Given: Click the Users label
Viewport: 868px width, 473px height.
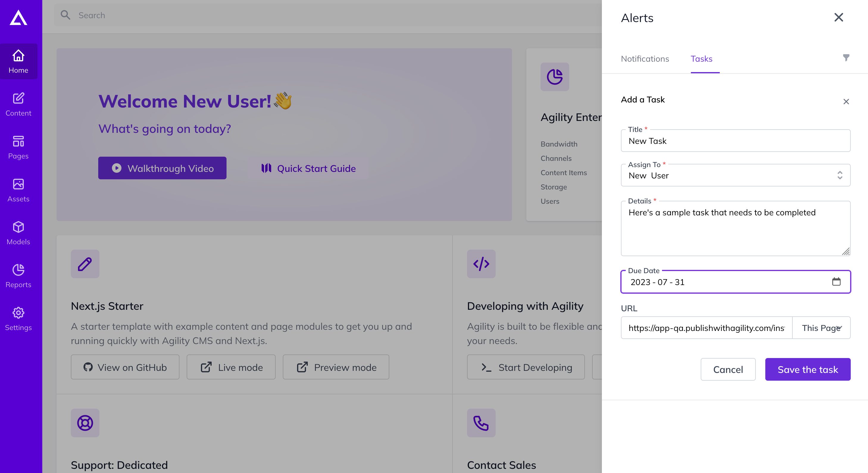Looking at the screenshot, I should (550, 201).
